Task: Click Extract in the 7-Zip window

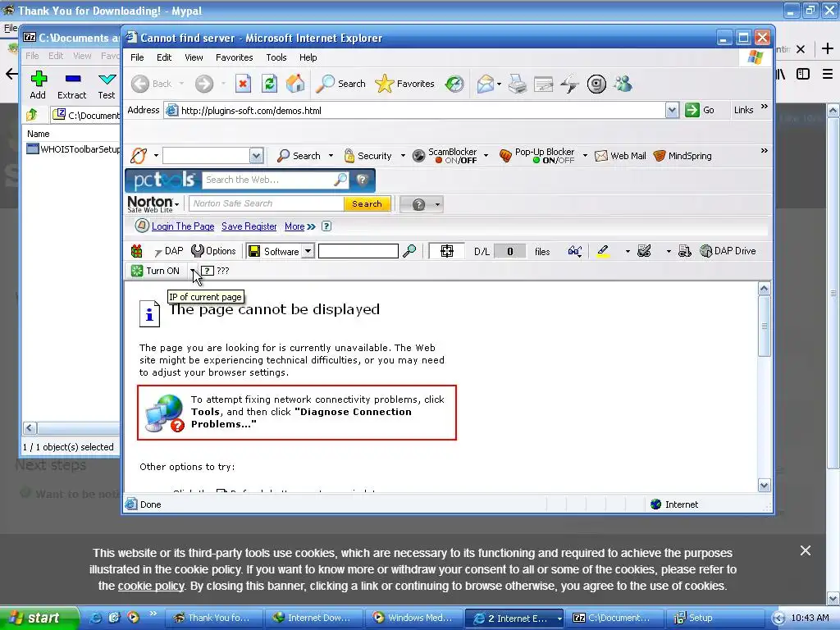Action: (72, 84)
